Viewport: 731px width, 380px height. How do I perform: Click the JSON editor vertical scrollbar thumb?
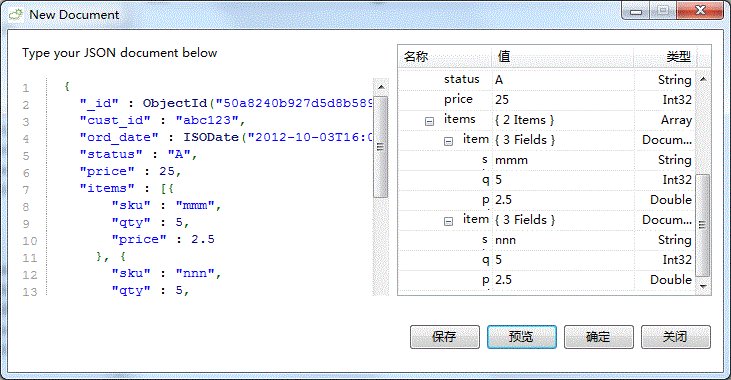point(381,146)
